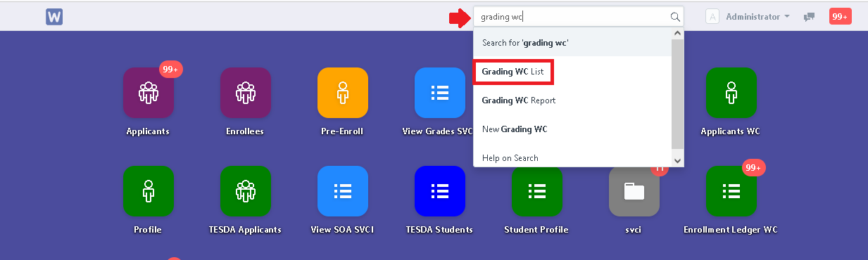Click the search magnifier icon

tap(675, 17)
